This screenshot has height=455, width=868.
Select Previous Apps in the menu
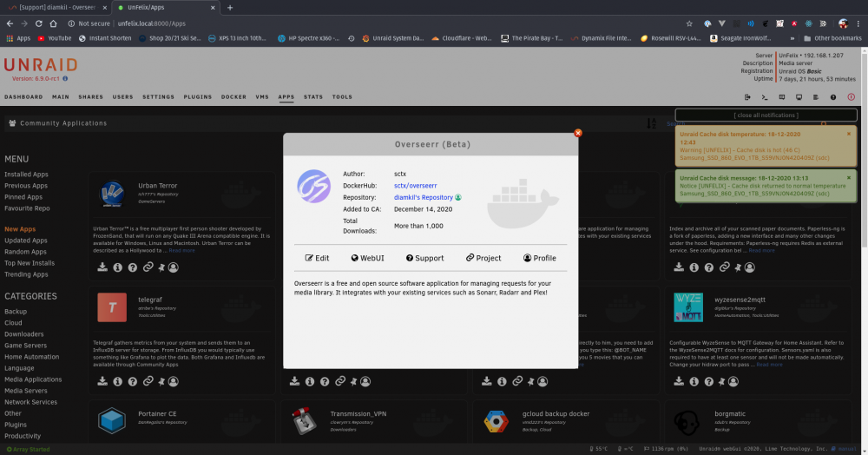pos(26,186)
